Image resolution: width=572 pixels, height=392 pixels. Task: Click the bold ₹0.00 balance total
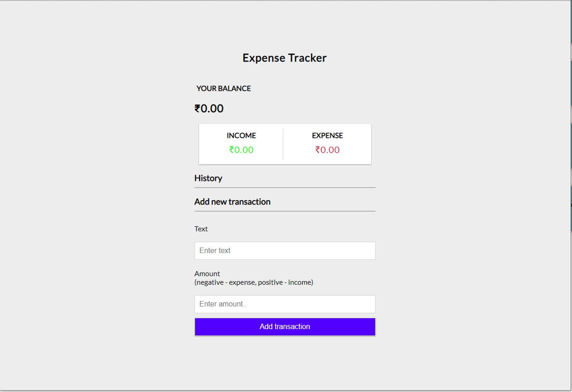click(209, 109)
